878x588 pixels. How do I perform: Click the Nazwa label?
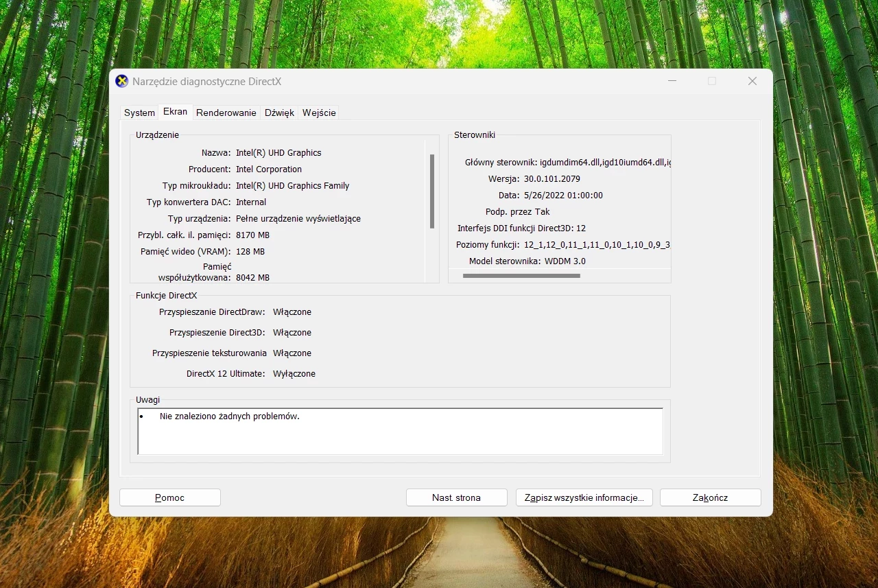216,153
